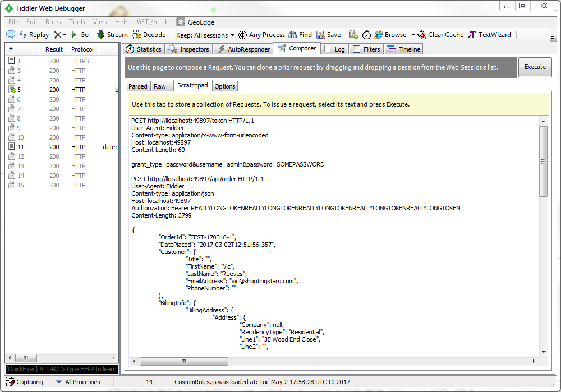Switch to the Statistics tab
561x392 pixels.
click(144, 49)
